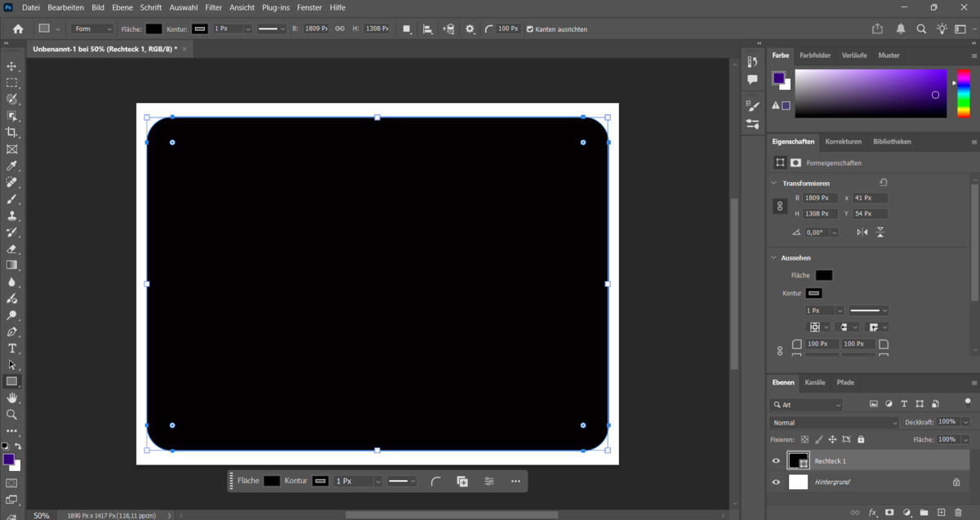Open the Form tool mode dropdown
This screenshot has width=980, height=520.
tap(91, 29)
